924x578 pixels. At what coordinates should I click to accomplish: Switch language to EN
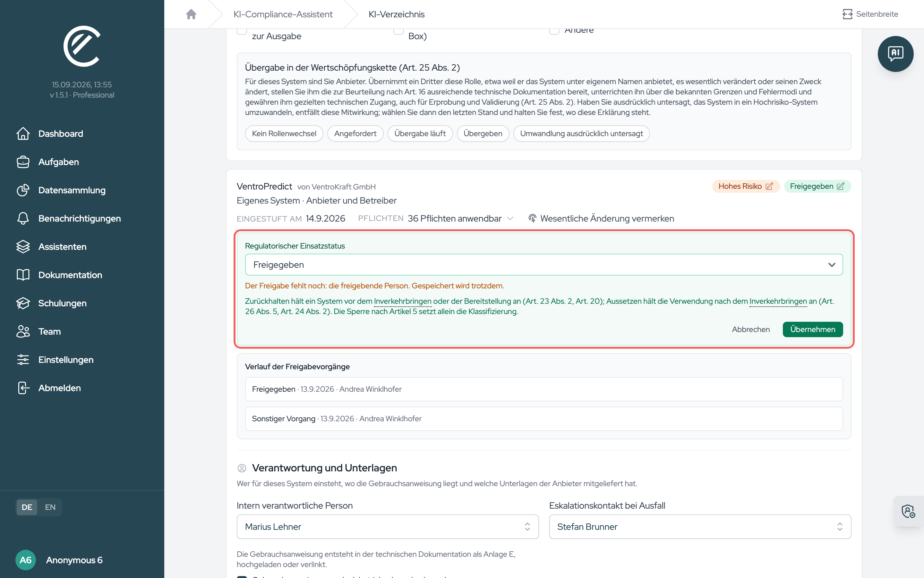click(x=50, y=507)
